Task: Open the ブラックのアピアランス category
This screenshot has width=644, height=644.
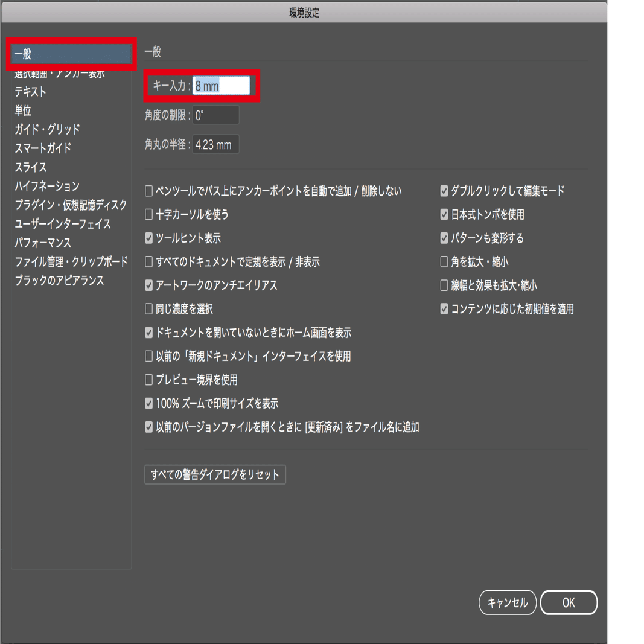Action: point(59,281)
